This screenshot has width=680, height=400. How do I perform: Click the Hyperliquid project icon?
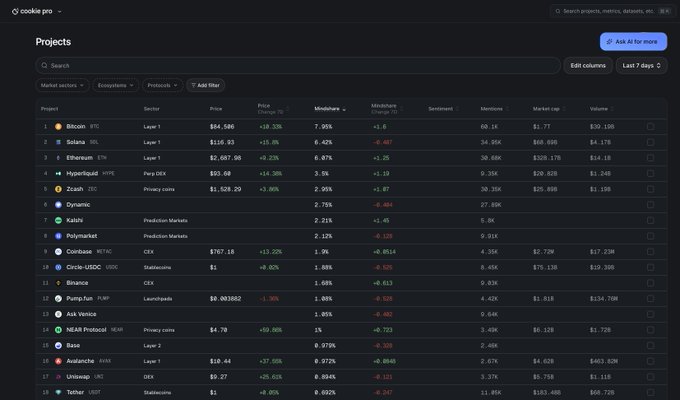tap(58, 174)
